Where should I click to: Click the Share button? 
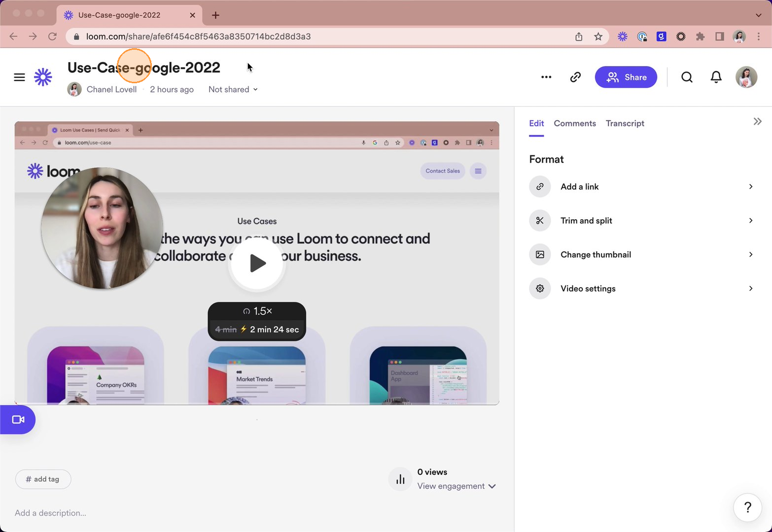[626, 77]
